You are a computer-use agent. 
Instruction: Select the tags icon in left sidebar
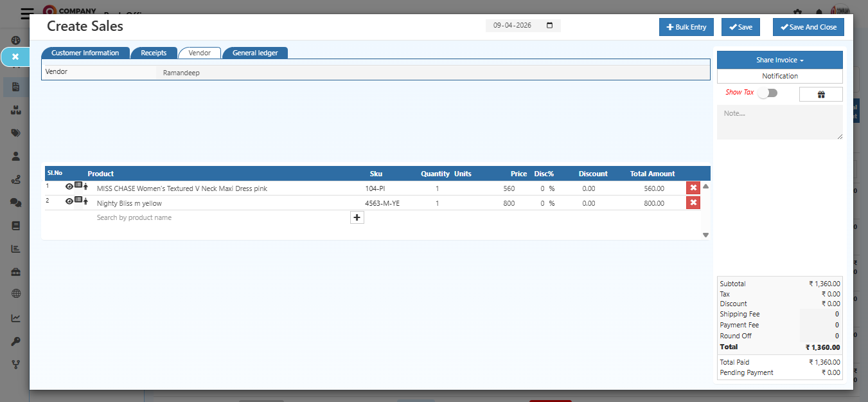(15, 132)
